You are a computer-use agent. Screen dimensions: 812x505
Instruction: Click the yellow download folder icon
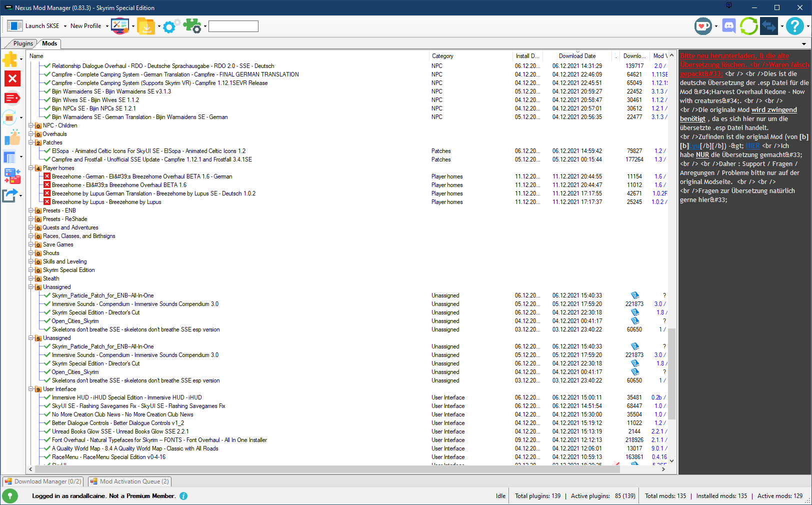pyautogui.click(x=146, y=26)
